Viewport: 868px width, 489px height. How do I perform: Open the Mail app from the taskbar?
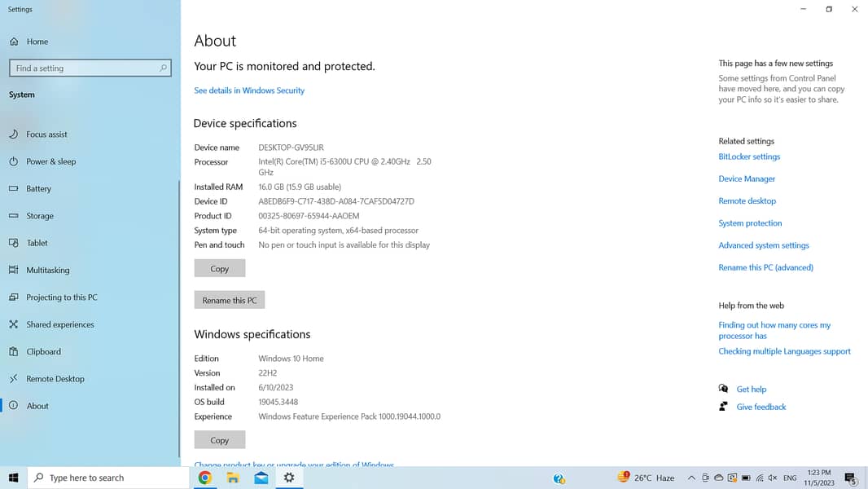coord(261,478)
